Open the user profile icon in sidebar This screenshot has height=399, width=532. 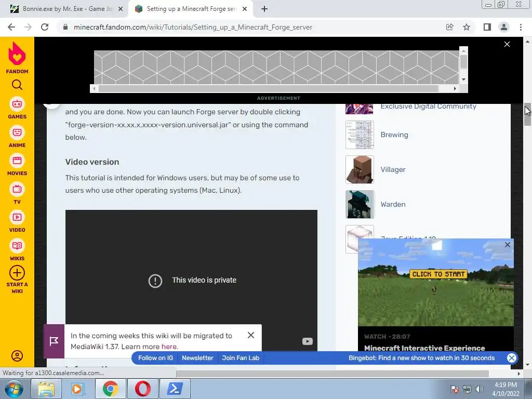pyautogui.click(x=17, y=355)
